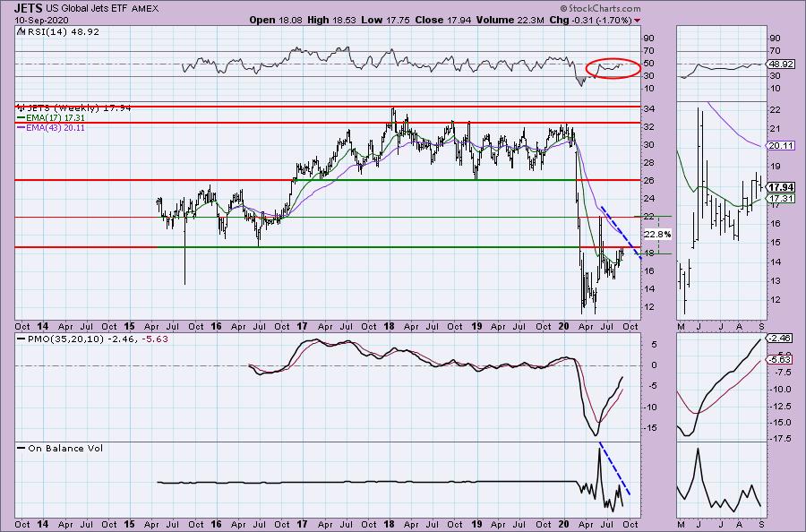The image size is (806, 532).
Task: Click the small icon beside RSI(14) label
Action: (x=20, y=31)
